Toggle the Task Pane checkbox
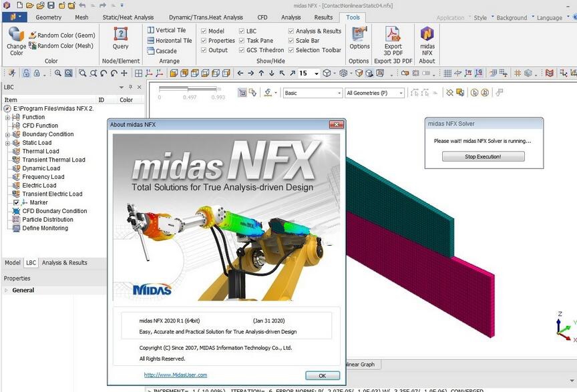Image resolution: width=577 pixels, height=392 pixels. point(242,41)
